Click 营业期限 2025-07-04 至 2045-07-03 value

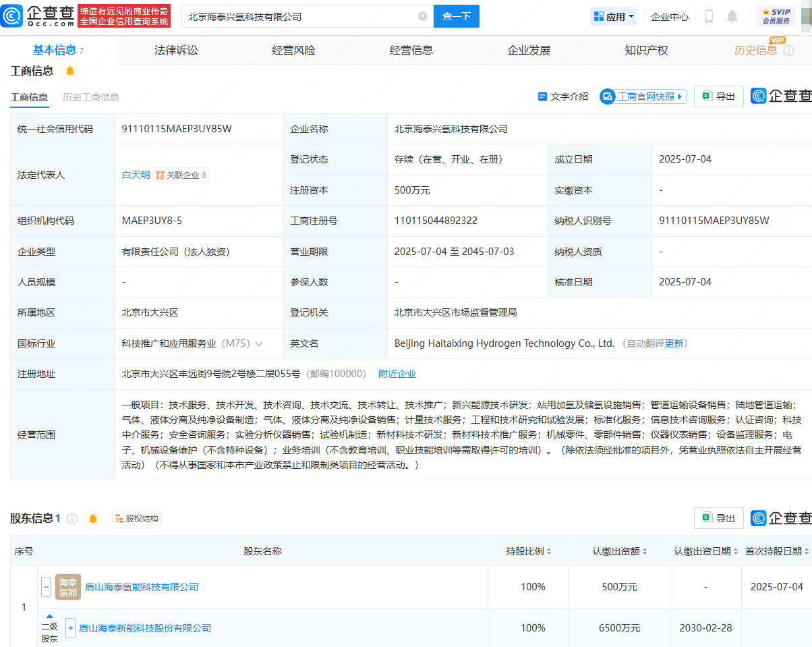[455, 252]
